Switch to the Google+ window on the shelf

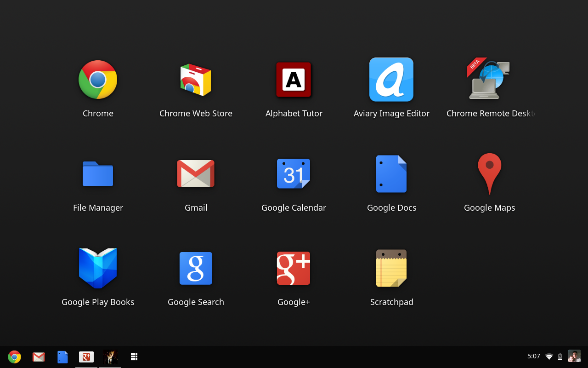[x=86, y=356]
